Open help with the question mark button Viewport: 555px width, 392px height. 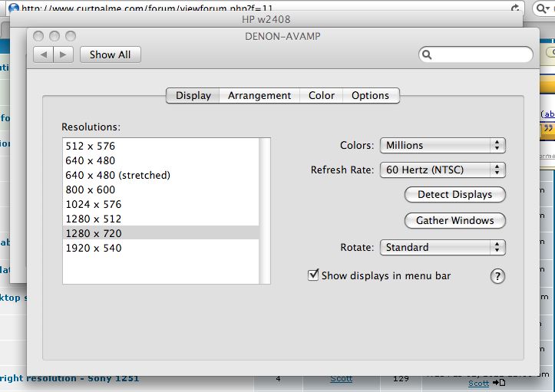coord(497,276)
